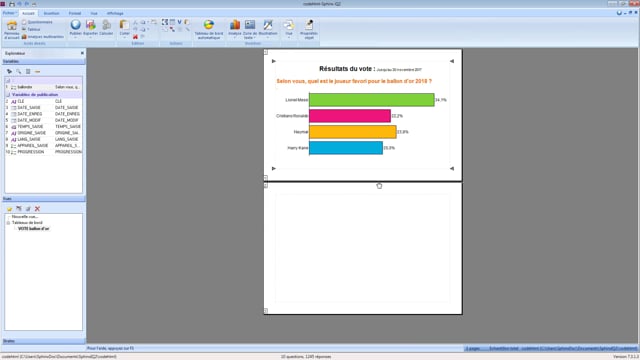Image resolution: width=640 pixels, height=360 pixels.
Task: Launch Tableau de bord automatique
Action: (x=209, y=29)
